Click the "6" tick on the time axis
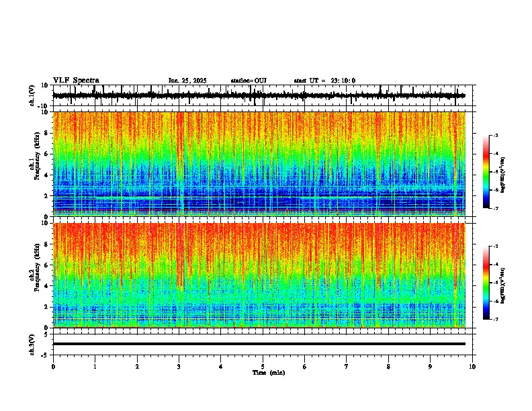Screen dimensions: 532x411 305,367
